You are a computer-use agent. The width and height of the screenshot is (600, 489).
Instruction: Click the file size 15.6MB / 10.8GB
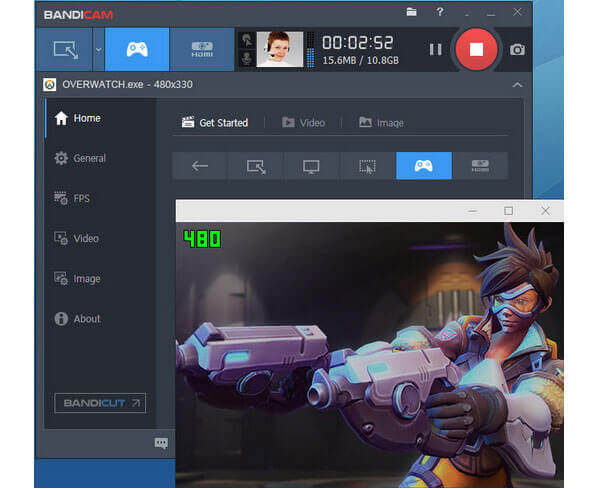[360, 60]
